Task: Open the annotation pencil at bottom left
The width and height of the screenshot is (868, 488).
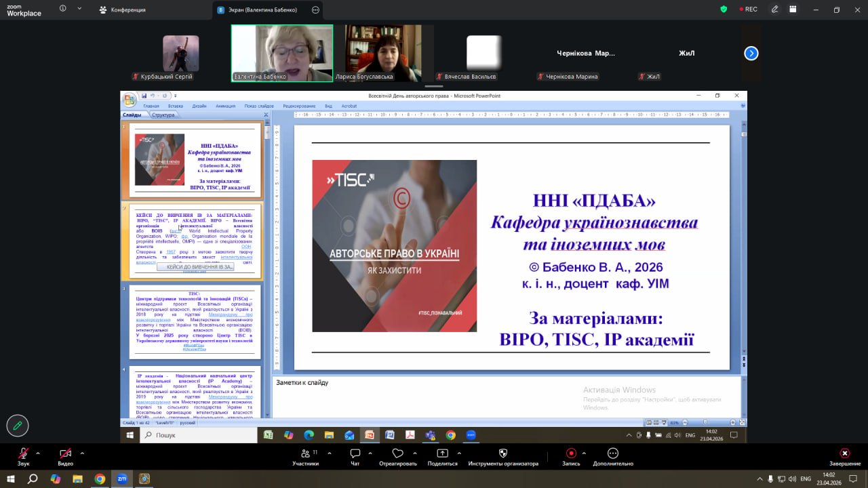Action: [18, 426]
